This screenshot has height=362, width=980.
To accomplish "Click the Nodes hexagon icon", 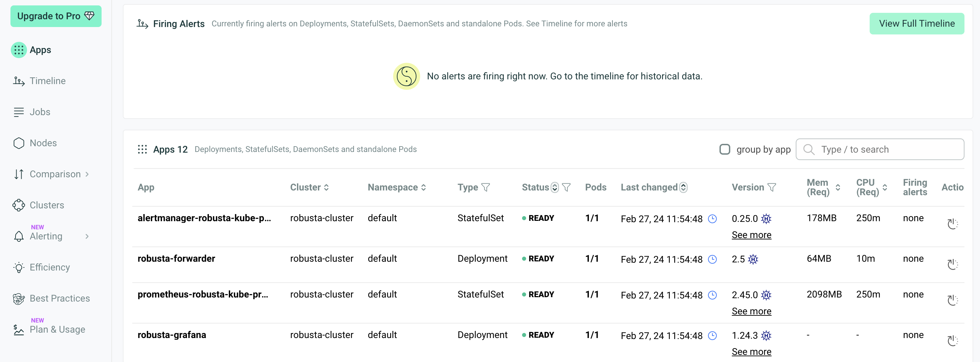I will click(19, 143).
